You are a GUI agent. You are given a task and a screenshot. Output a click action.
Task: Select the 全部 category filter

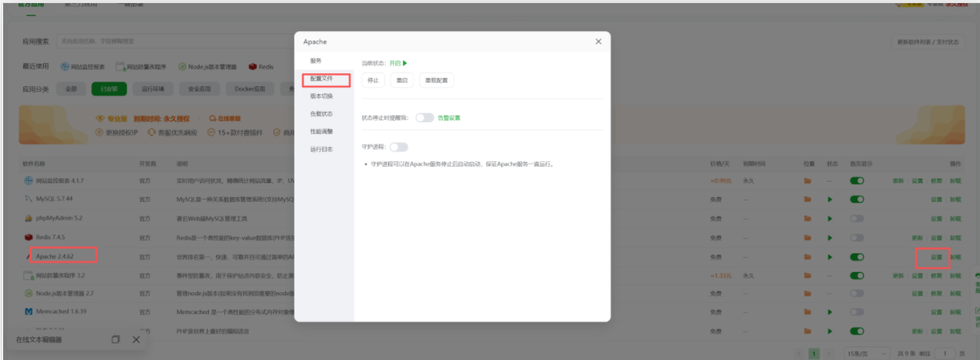click(71, 89)
